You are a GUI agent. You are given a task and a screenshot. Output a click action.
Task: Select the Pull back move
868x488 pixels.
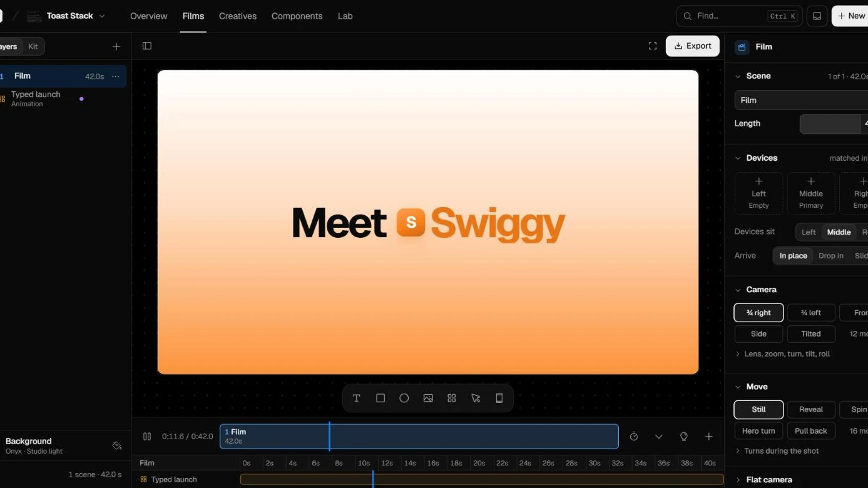pyautogui.click(x=811, y=431)
